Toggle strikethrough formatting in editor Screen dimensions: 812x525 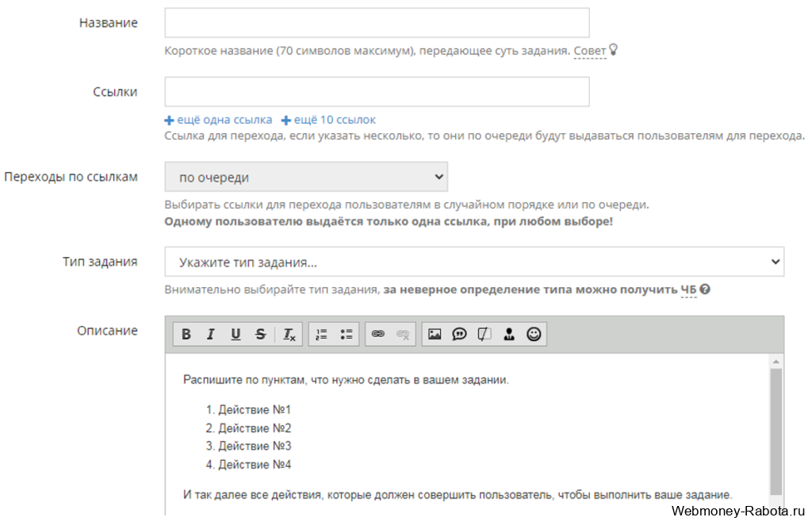pyautogui.click(x=260, y=334)
